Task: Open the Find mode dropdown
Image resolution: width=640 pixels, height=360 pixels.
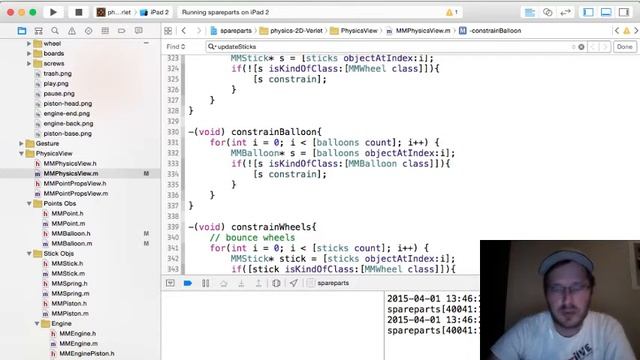Action: 176,47
